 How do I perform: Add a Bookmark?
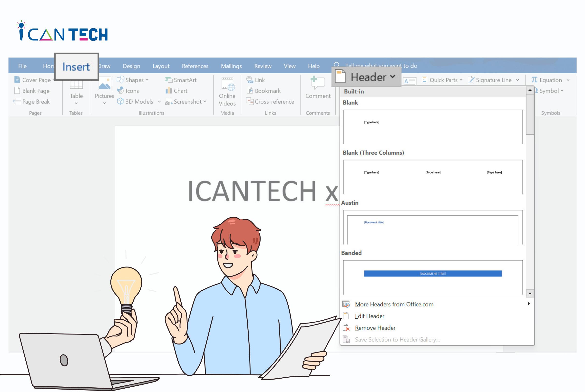click(x=263, y=91)
